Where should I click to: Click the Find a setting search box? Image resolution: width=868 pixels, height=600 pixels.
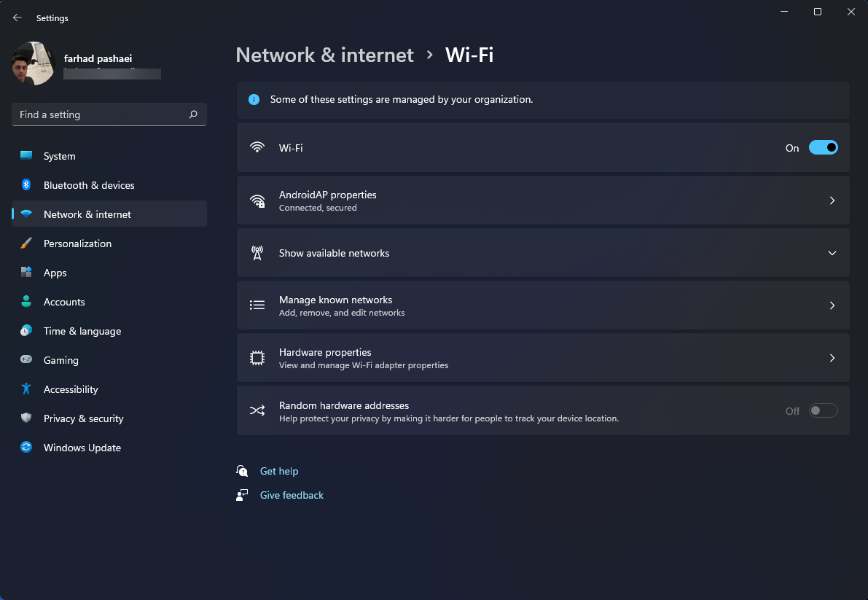click(x=109, y=114)
